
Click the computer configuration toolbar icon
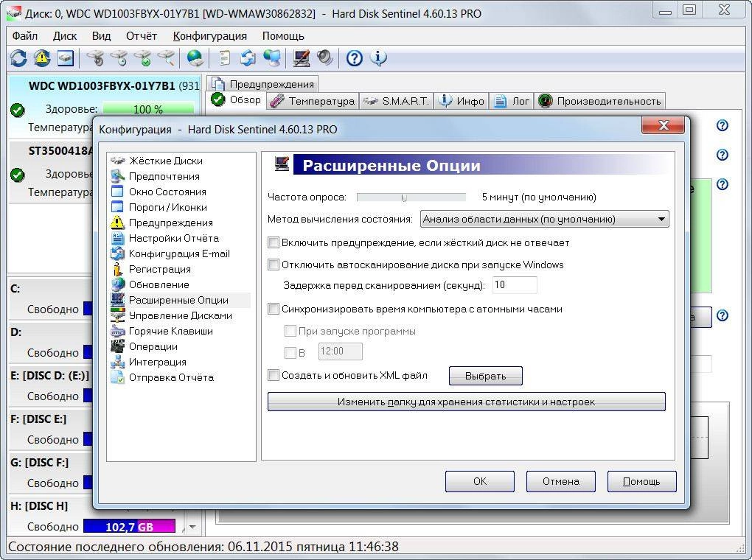pos(302,58)
